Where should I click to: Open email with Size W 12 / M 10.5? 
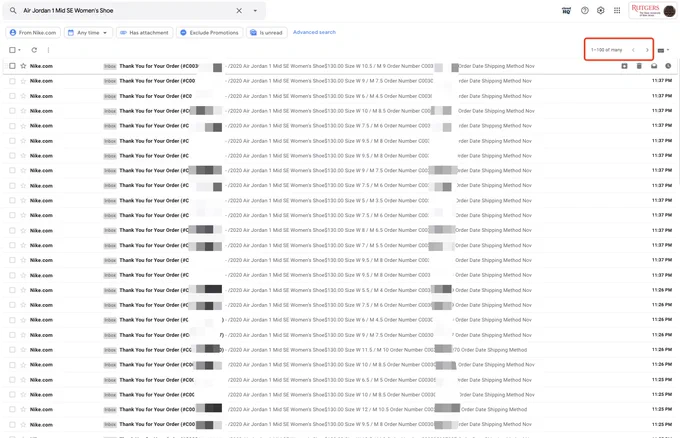click(x=340, y=409)
